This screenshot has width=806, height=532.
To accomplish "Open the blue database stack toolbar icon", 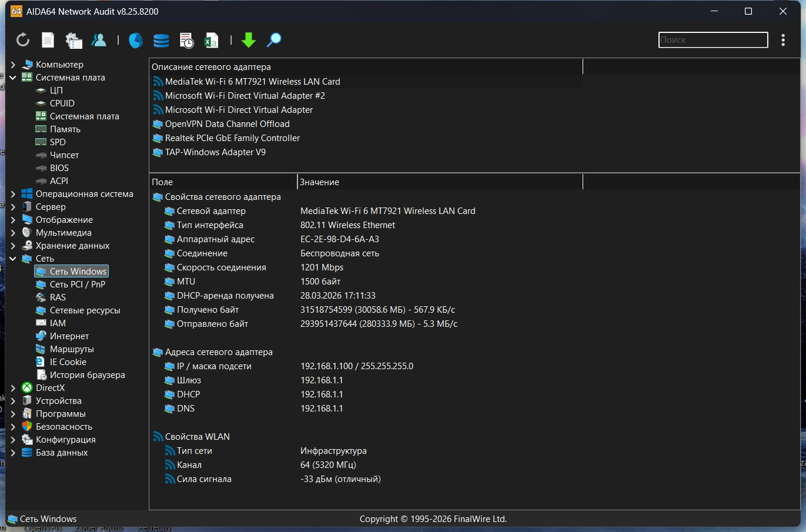I will [161, 40].
